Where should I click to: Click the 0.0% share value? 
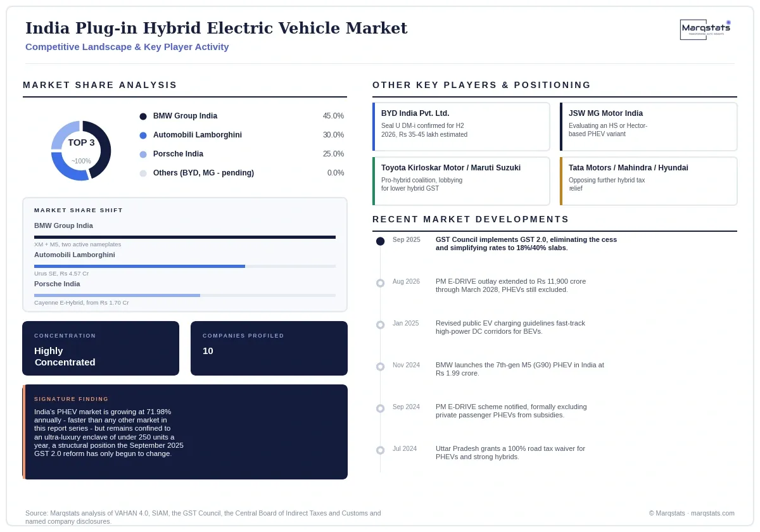[x=336, y=173]
